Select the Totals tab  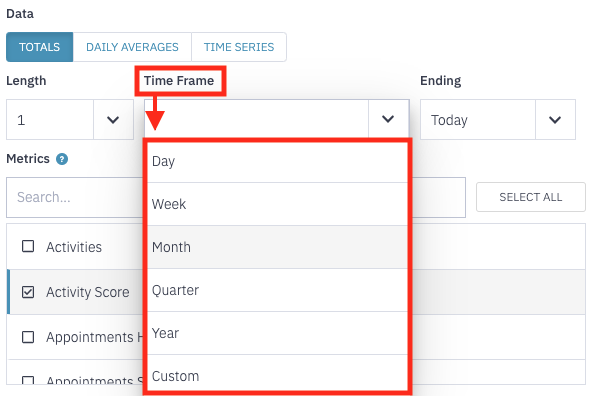click(40, 47)
